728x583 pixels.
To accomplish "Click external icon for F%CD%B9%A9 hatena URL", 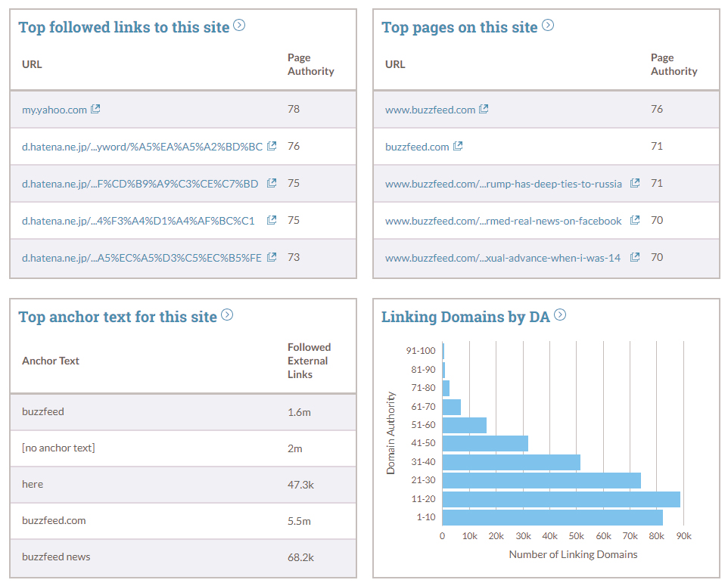I will coord(272,183).
